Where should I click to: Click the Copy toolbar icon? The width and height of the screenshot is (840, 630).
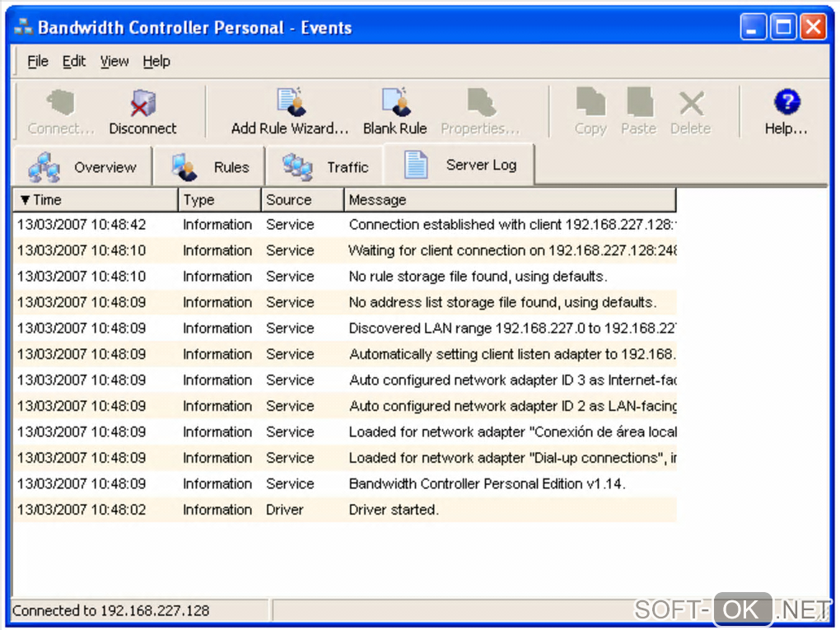(x=590, y=102)
